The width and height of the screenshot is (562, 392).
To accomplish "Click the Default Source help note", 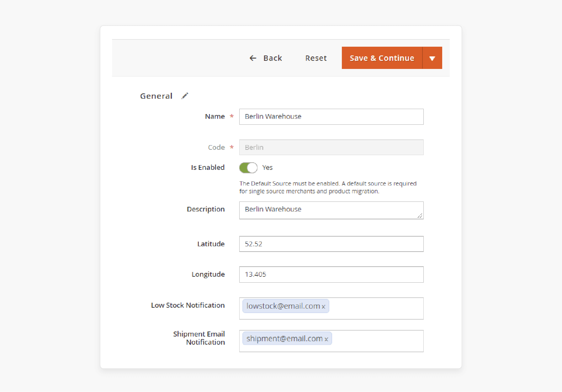I will pos(328,187).
